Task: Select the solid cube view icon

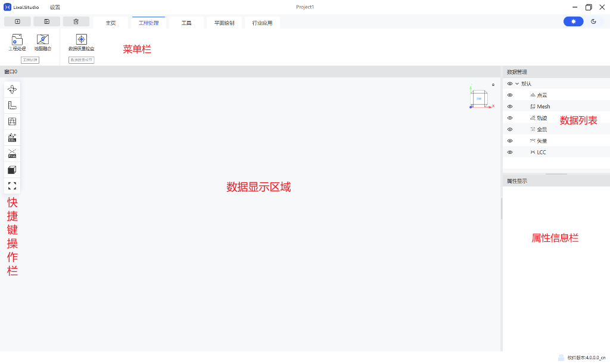Action: click(12, 170)
